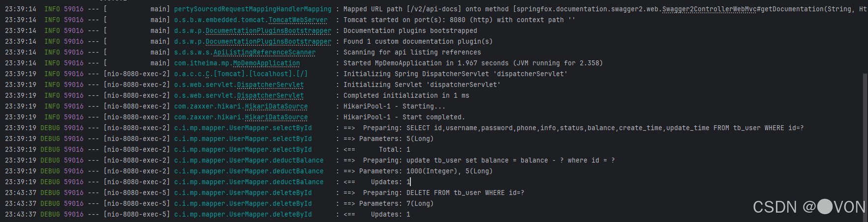The width and height of the screenshot is (868, 222).
Task: Click HikariDataSource link on 'HikariPool-1 - Starting...' line
Action: pyautogui.click(x=276, y=107)
